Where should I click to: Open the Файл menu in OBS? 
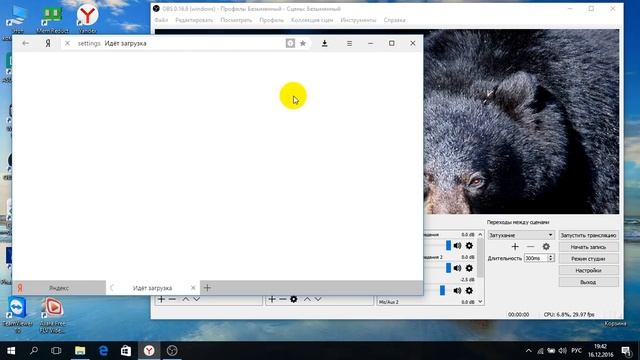(x=161, y=20)
